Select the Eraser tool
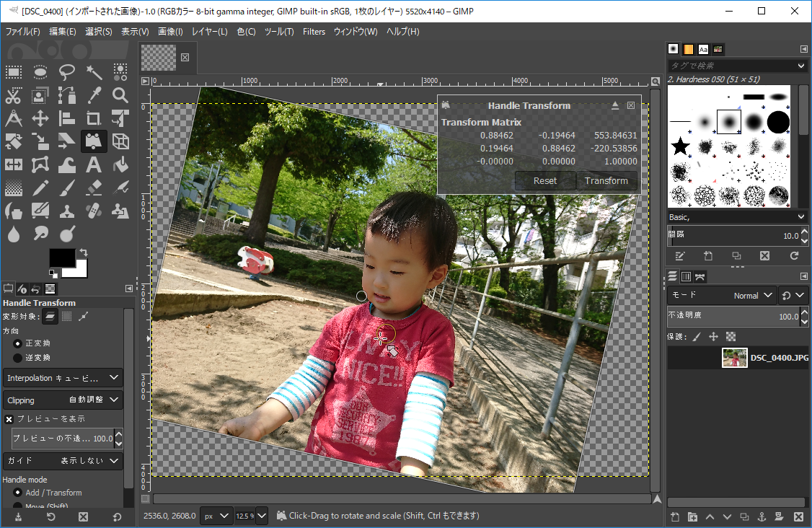The width and height of the screenshot is (812, 528). 94,188
